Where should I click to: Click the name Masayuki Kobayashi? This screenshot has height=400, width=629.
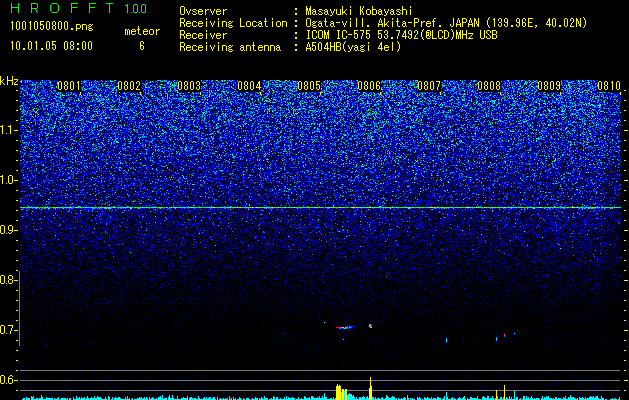[x=359, y=11]
